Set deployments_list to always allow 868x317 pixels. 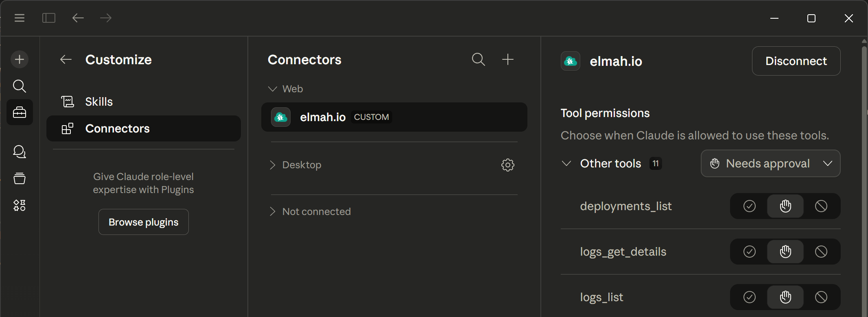click(750, 206)
